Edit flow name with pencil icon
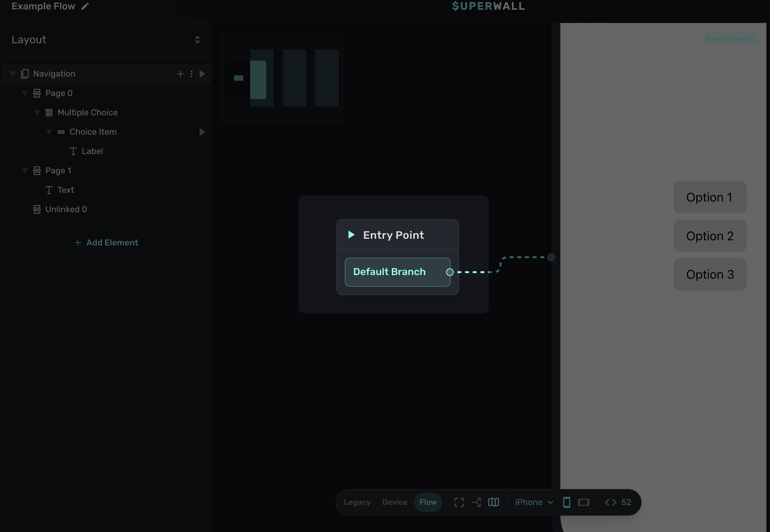The width and height of the screenshot is (770, 532). pyautogui.click(x=85, y=6)
